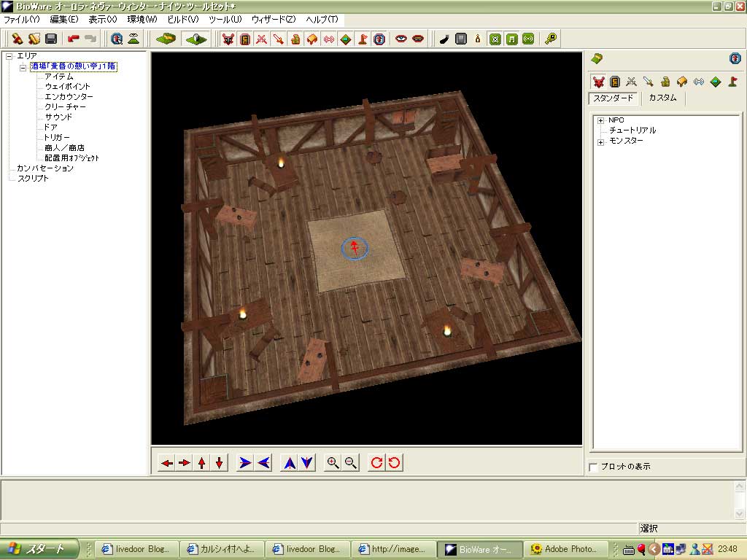Open the ファイル menu
Viewport: 747px width, 560px height.
21,20
